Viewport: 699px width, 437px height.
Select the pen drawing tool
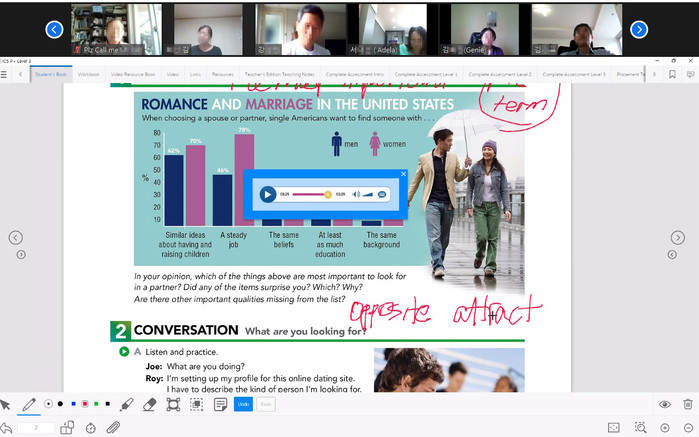(29, 404)
